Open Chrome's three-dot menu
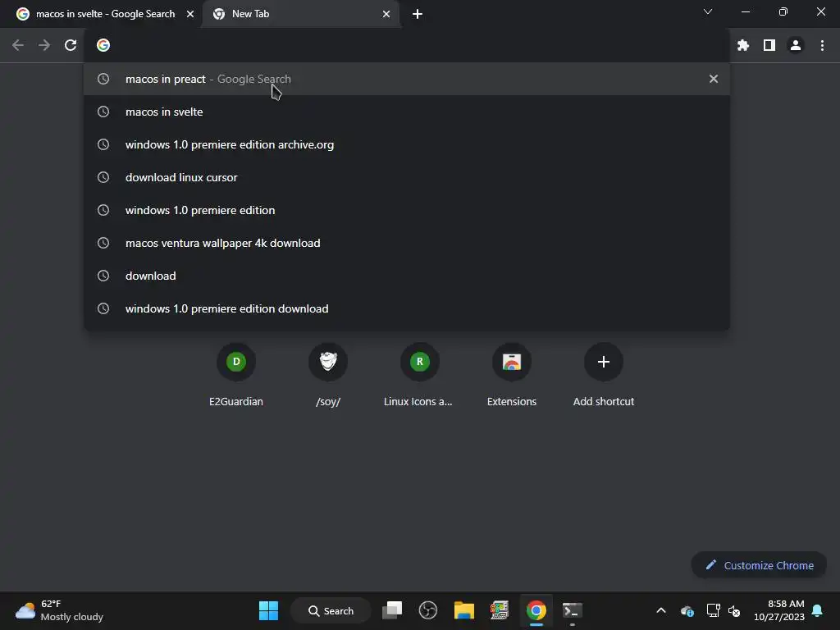This screenshot has width=840, height=630. pos(822,46)
